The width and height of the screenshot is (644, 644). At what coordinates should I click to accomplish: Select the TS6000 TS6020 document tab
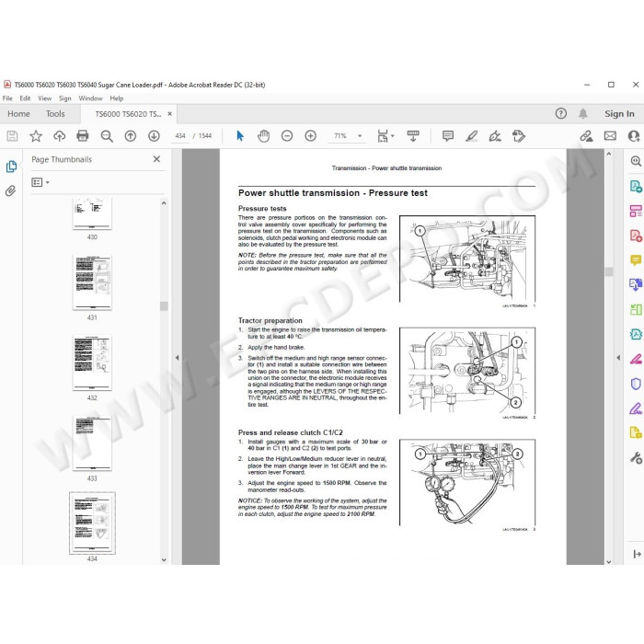click(128, 114)
